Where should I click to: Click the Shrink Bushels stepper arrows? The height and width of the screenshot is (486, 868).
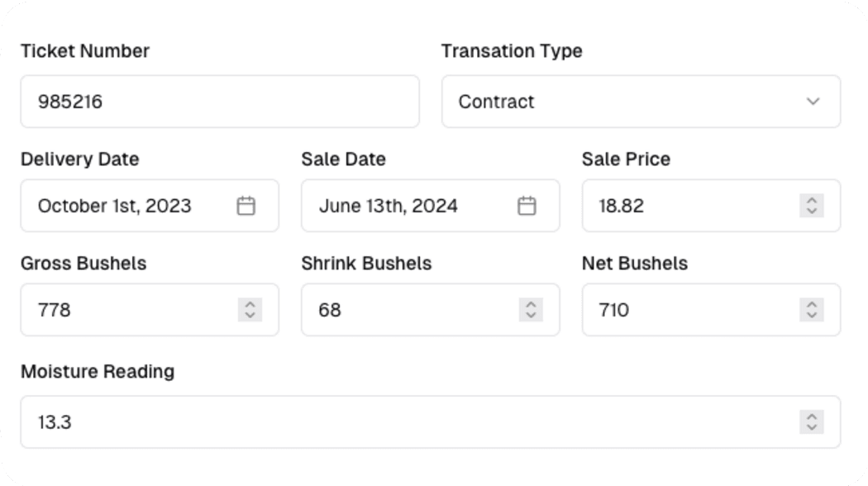(x=531, y=310)
